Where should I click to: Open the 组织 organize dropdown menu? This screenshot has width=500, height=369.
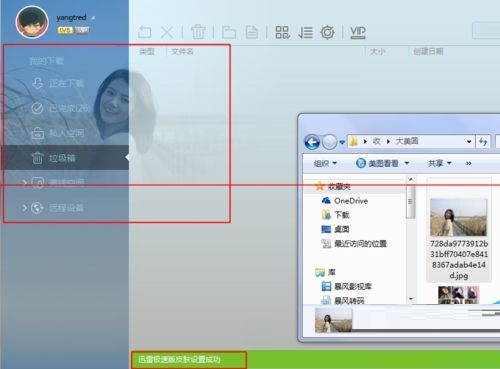pyautogui.click(x=325, y=163)
